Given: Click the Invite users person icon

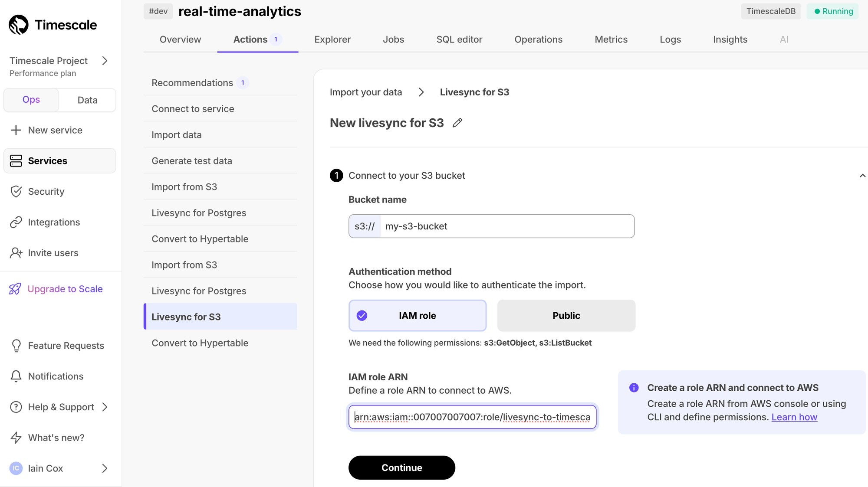Looking at the screenshot, I should pyautogui.click(x=16, y=253).
